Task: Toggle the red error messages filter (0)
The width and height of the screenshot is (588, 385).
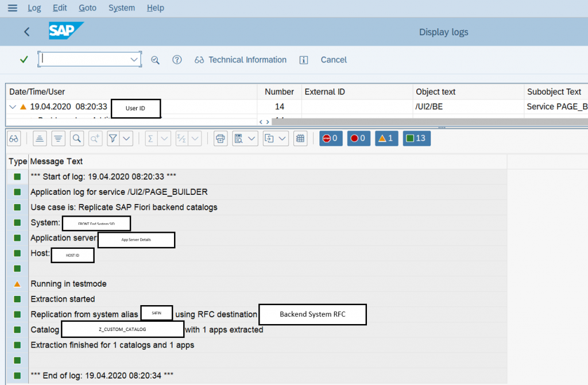Action: (x=358, y=138)
